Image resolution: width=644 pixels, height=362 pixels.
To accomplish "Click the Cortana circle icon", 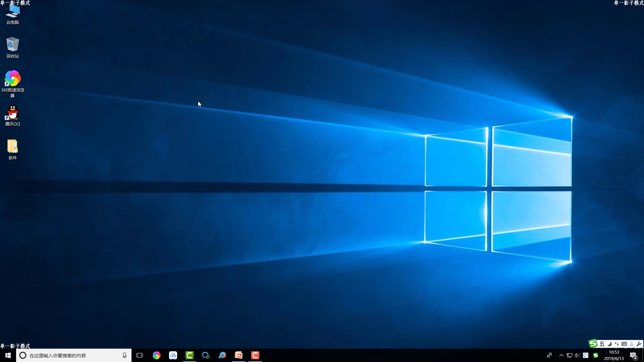I will coord(23,355).
